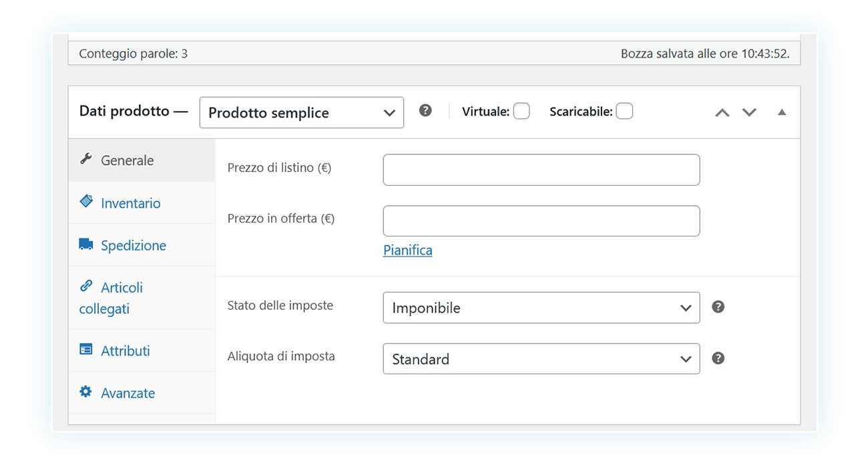Click the Virtuale label text
This screenshot has height=473, width=868.
(486, 112)
